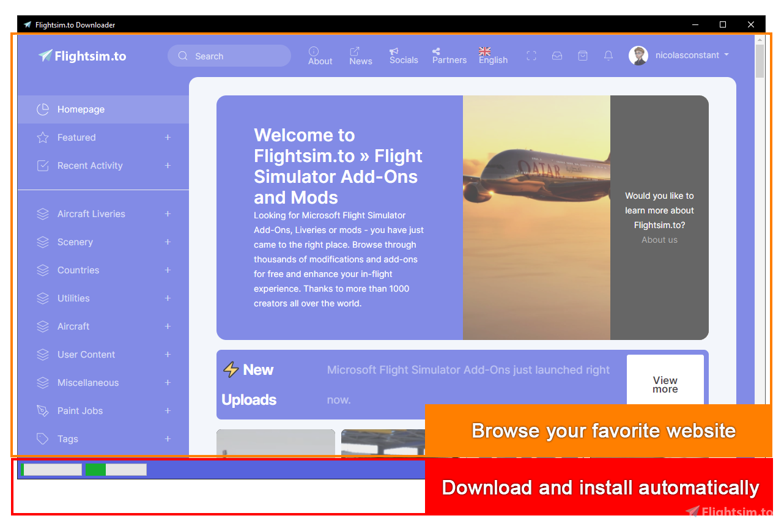
Task: Switch language via the English flag
Action: [485, 51]
